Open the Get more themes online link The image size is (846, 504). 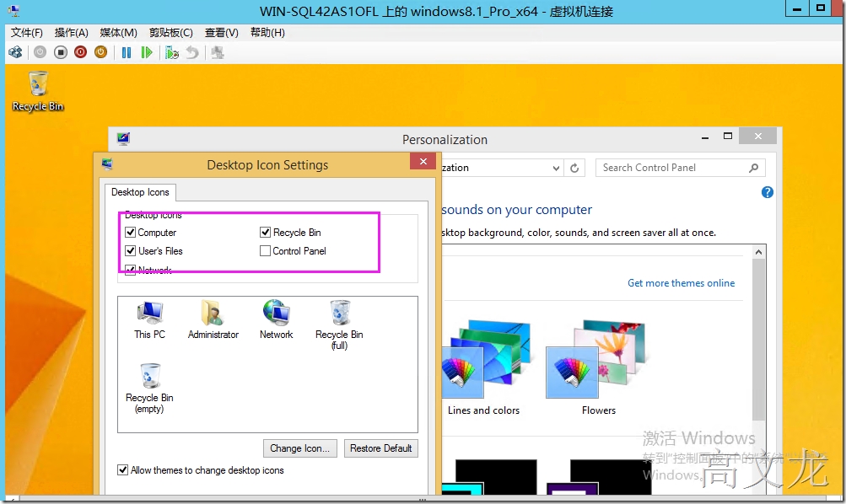tap(681, 283)
